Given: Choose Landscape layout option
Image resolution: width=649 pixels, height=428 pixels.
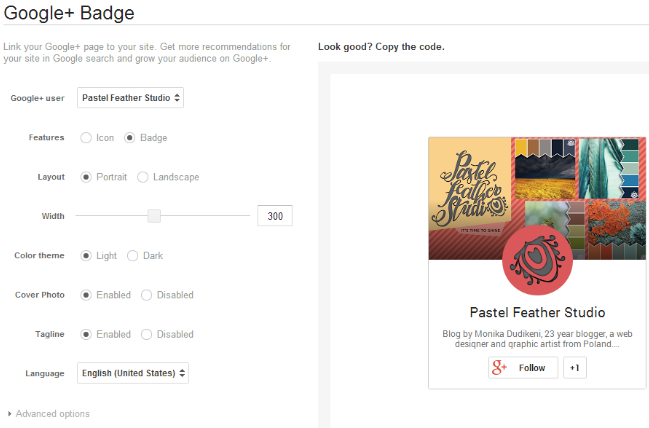Looking at the screenshot, I should point(143,177).
